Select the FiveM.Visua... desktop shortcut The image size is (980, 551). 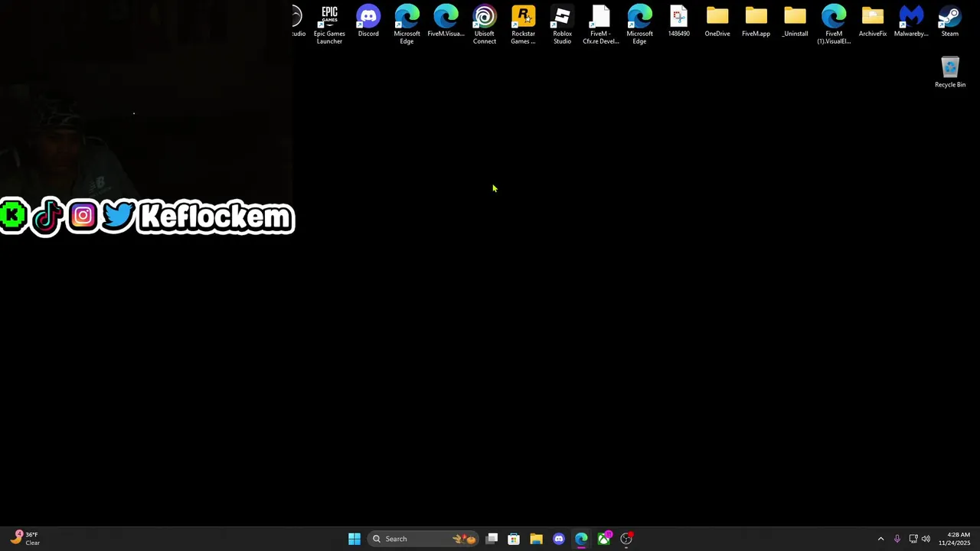point(446,21)
